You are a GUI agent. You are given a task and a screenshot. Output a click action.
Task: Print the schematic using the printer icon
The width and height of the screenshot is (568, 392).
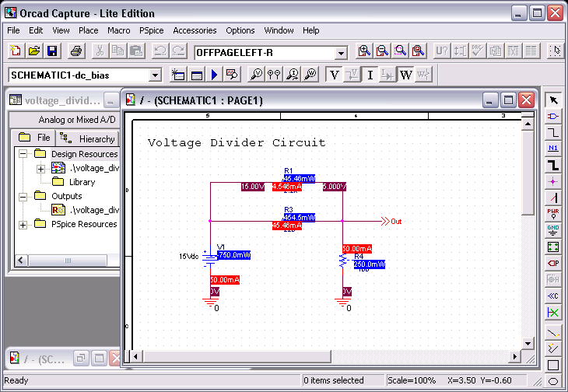[76, 51]
